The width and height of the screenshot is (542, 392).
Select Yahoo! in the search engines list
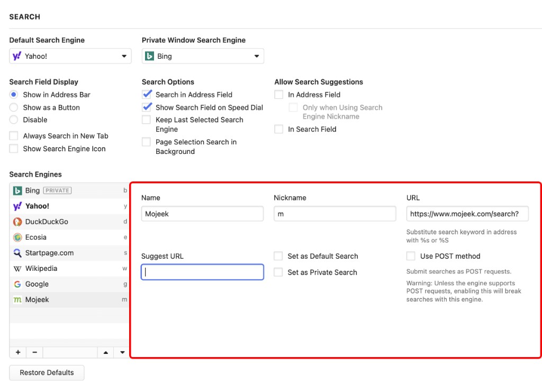click(x=69, y=206)
